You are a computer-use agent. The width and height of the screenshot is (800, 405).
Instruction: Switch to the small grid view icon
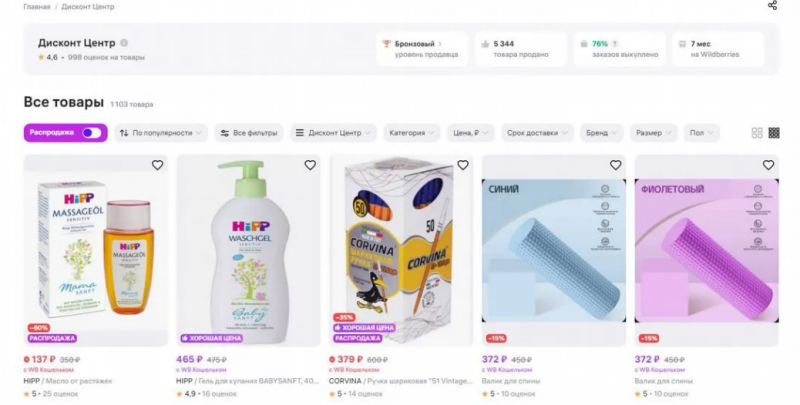point(774,133)
